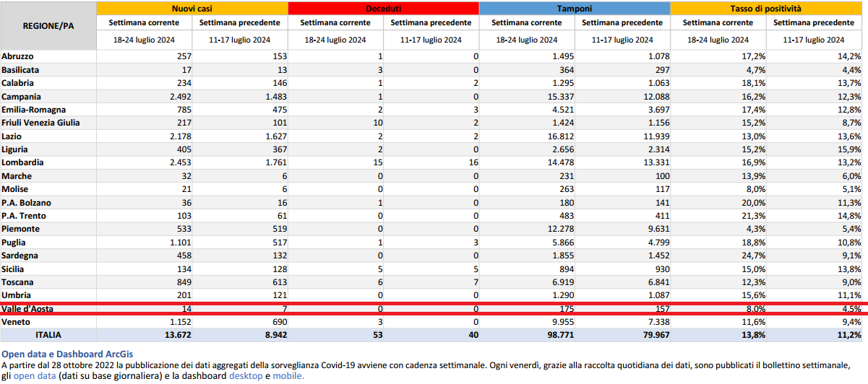This screenshot has height=384, width=868.
Task: Open the 'mobile.' dashboard link
Action: point(288,376)
